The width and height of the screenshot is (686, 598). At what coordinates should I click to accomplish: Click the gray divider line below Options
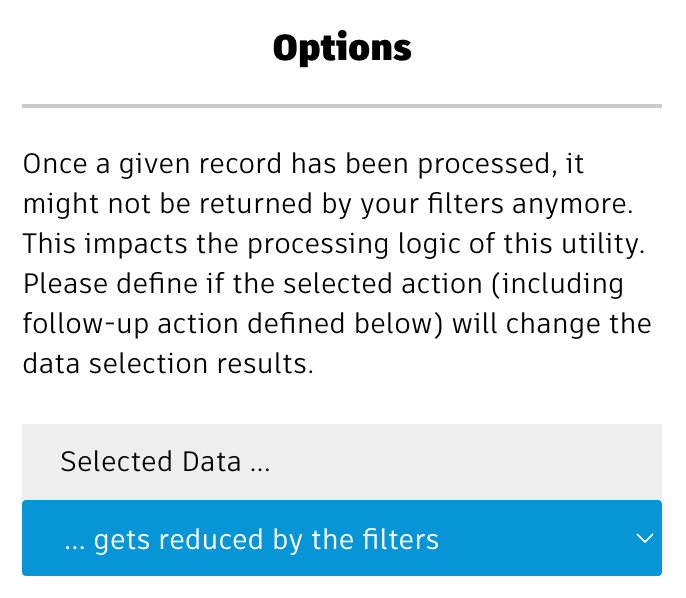[342, 106]
